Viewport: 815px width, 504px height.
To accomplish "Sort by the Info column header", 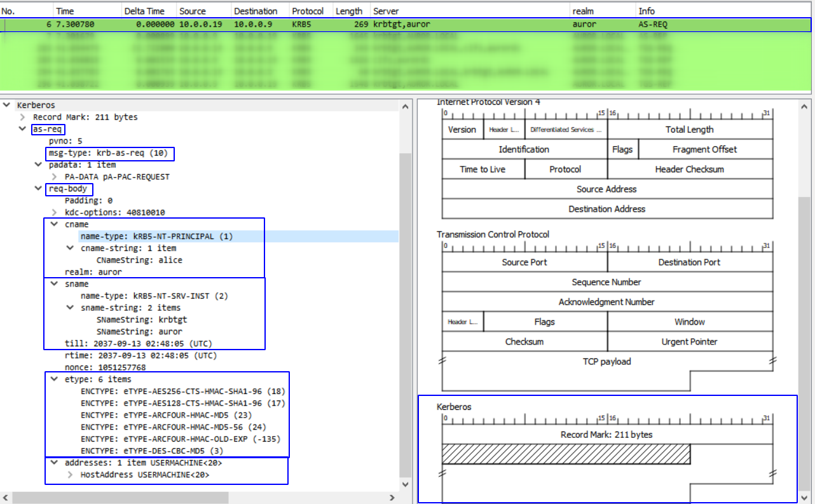I will 725,11.
